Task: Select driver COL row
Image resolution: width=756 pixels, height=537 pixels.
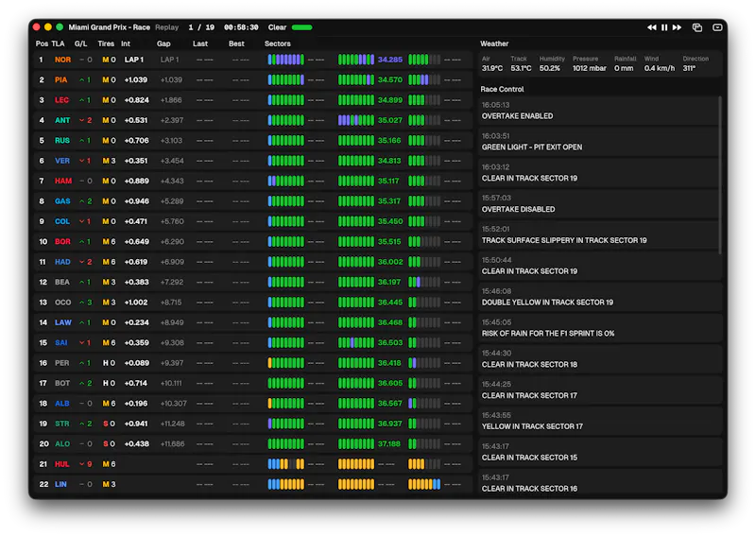Action: click(x=252, y=222)
